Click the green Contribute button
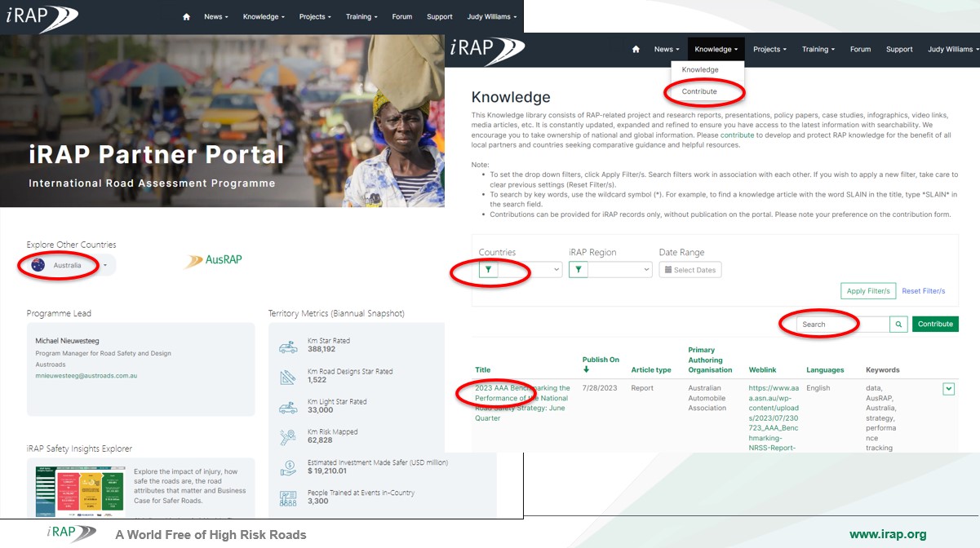980x548 pixels. pyautogui.click(x=935, y=324)
